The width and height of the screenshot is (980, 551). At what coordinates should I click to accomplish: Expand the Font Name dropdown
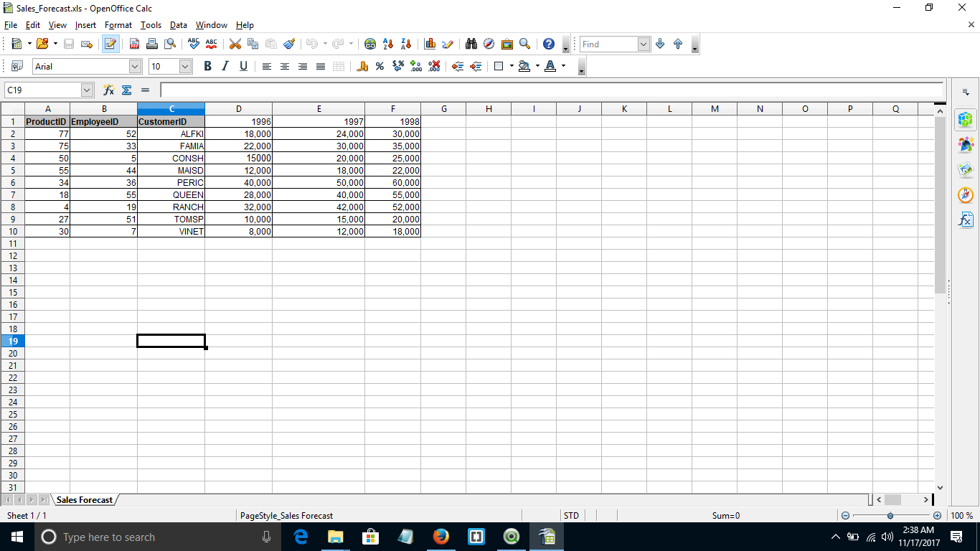[x=136, y=67]
